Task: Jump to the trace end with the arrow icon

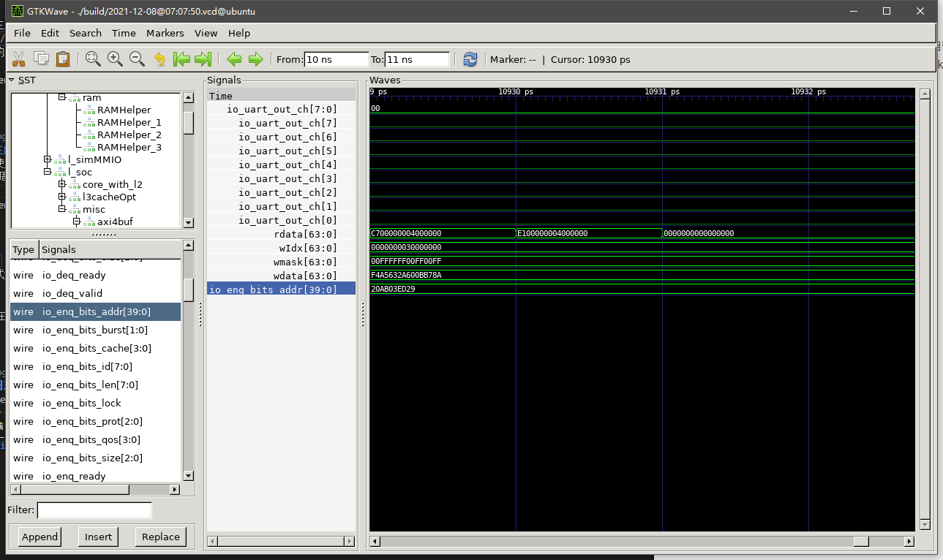Action: (203, 59)
